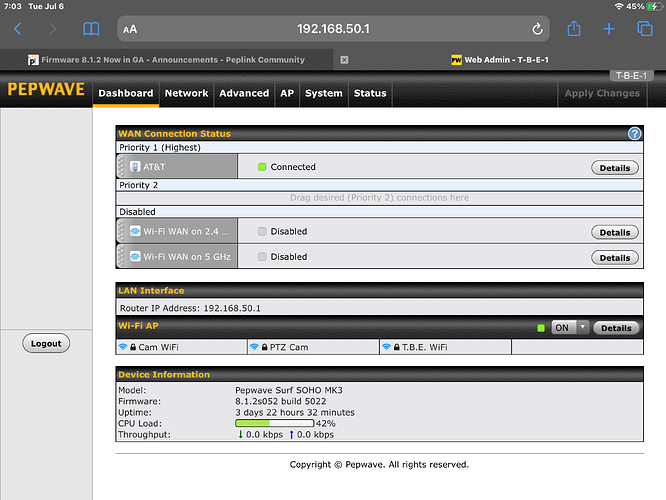Click the AT&T connection drag handle
666x500 pixels.
point(123,167)
